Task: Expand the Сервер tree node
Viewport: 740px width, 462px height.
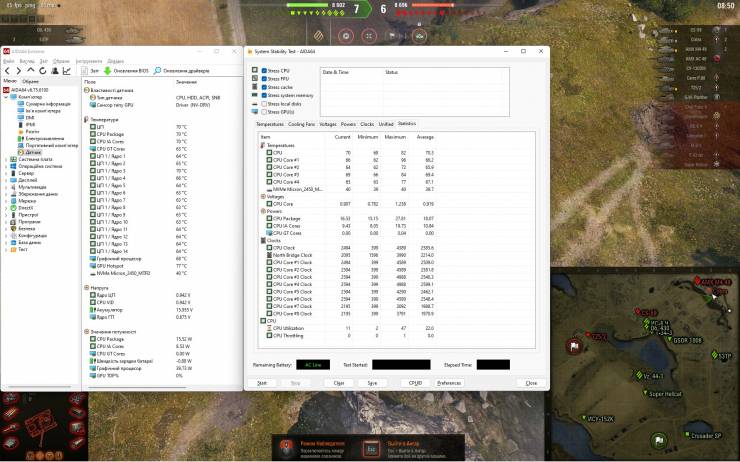Action: (6, 173)
